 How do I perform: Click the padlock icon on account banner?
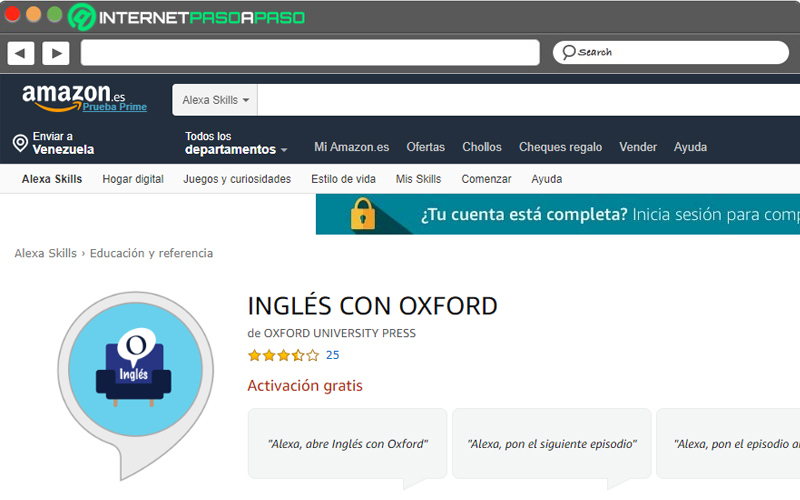pyautogui.click(x=363, y=214)
